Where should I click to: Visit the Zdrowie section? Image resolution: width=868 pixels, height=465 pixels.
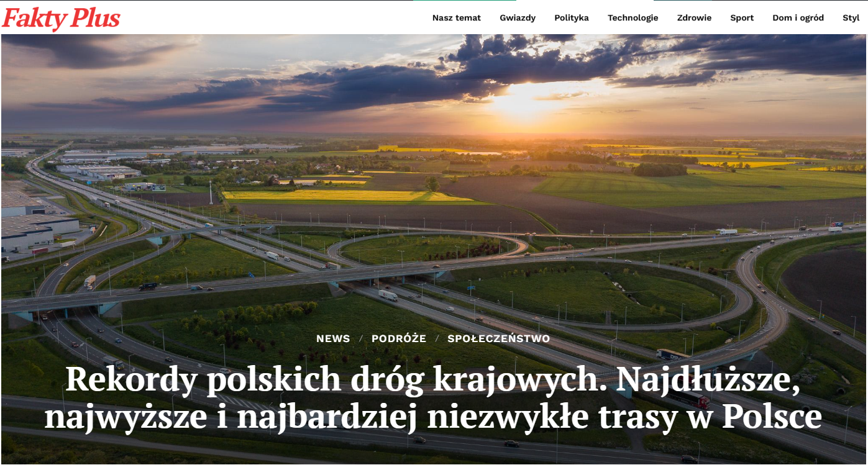coord(694,18)
